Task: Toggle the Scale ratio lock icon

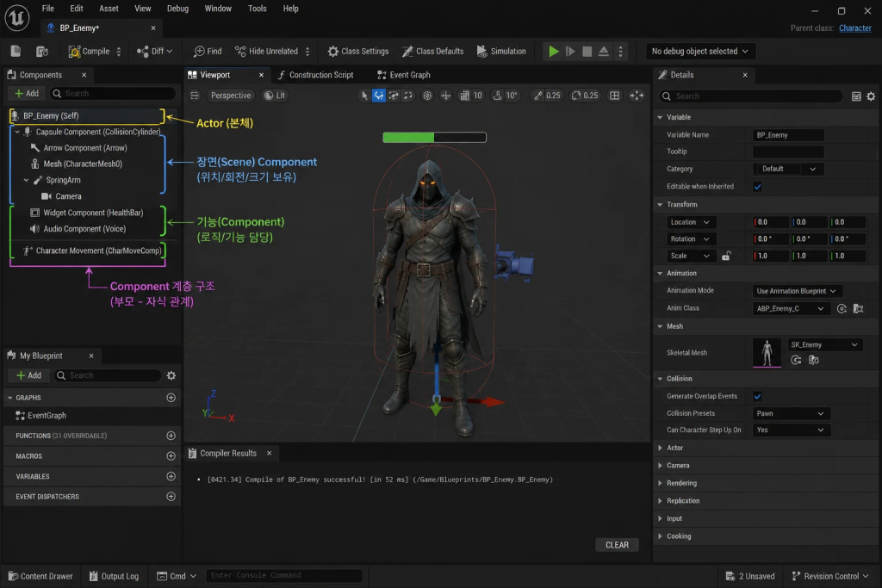Action: click(725, 256)
